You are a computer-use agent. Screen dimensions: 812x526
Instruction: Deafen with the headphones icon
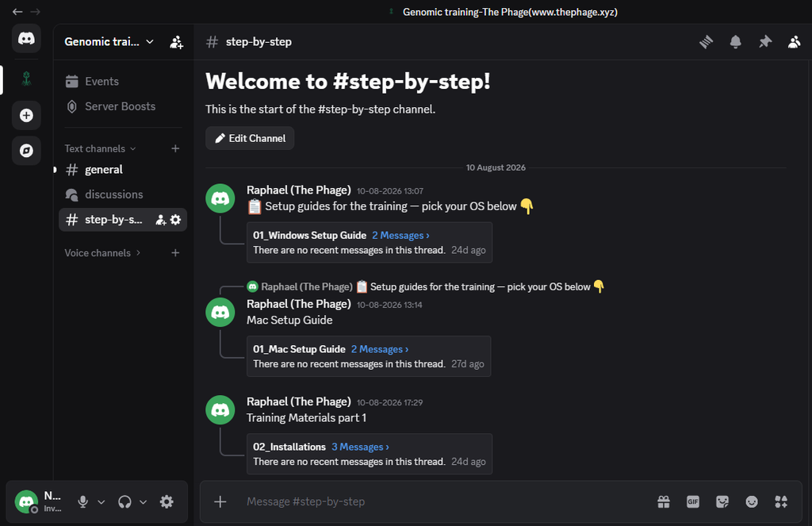point(124,501)
